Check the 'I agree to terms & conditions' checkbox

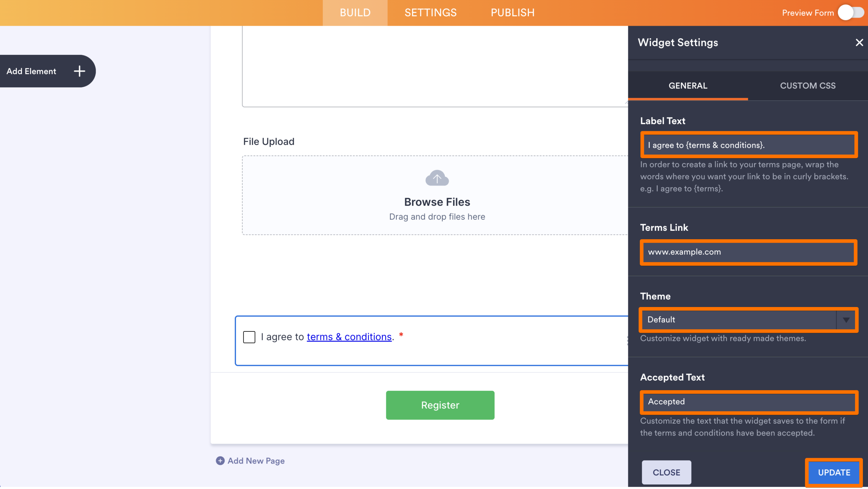click(249, 337)
